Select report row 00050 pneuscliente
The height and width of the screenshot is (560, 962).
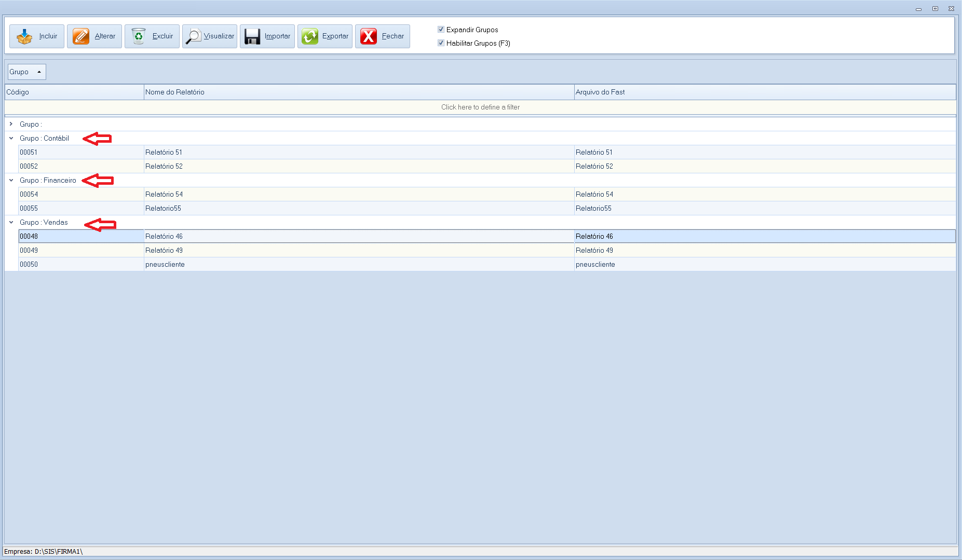[165, 264]
